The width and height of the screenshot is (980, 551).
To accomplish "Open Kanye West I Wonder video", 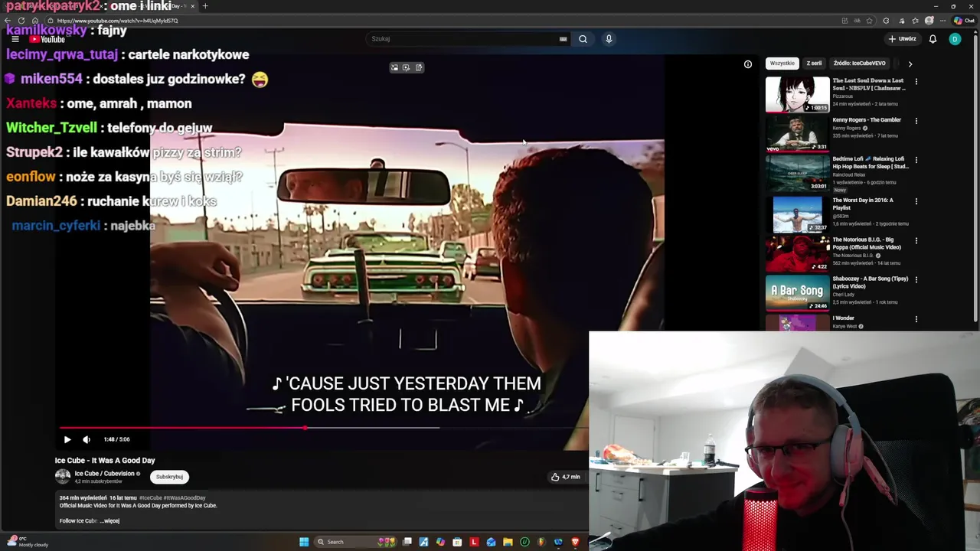I will (797, 322).
